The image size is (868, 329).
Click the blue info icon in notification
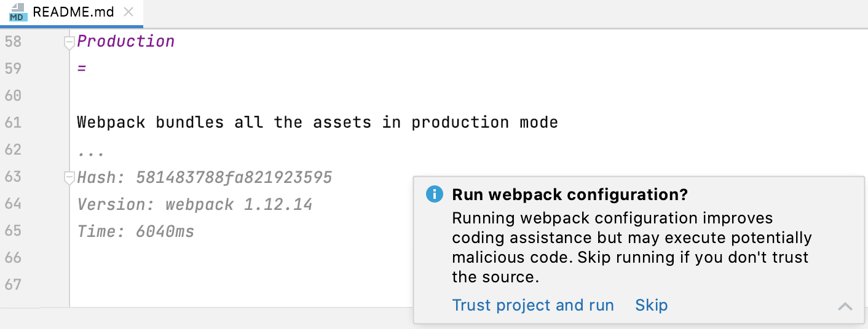[x=434, y=195]
